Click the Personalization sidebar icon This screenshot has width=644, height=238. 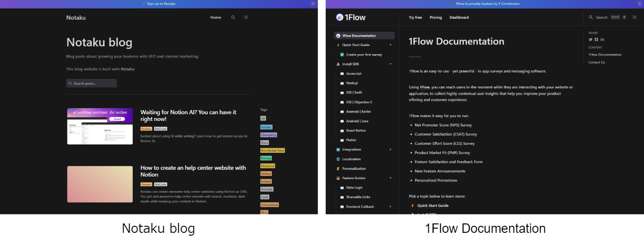coord(338,168)
